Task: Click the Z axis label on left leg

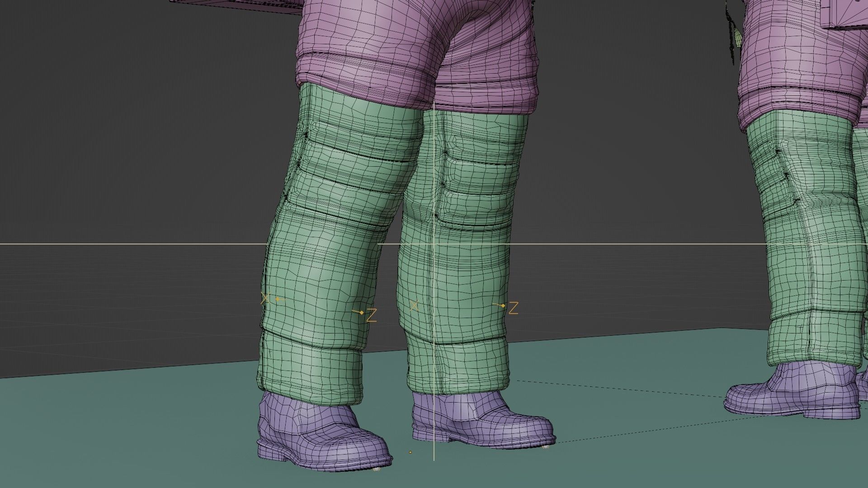Action: point(372,315)
